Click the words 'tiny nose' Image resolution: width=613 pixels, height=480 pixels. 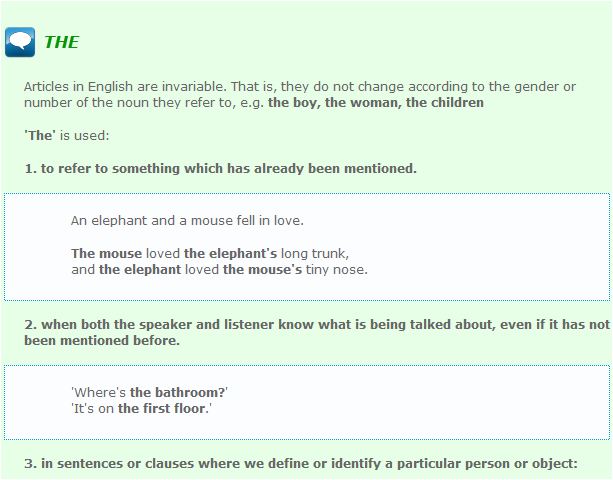(337, 269)
